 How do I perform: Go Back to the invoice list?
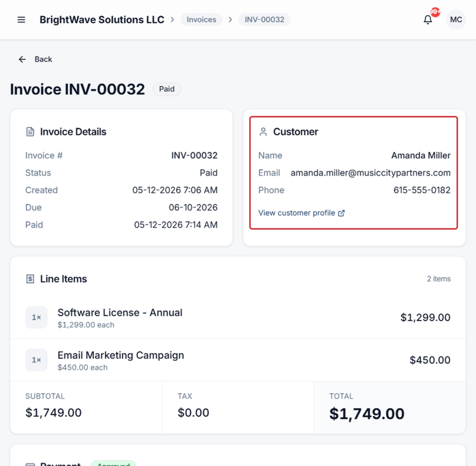[35, 59]
